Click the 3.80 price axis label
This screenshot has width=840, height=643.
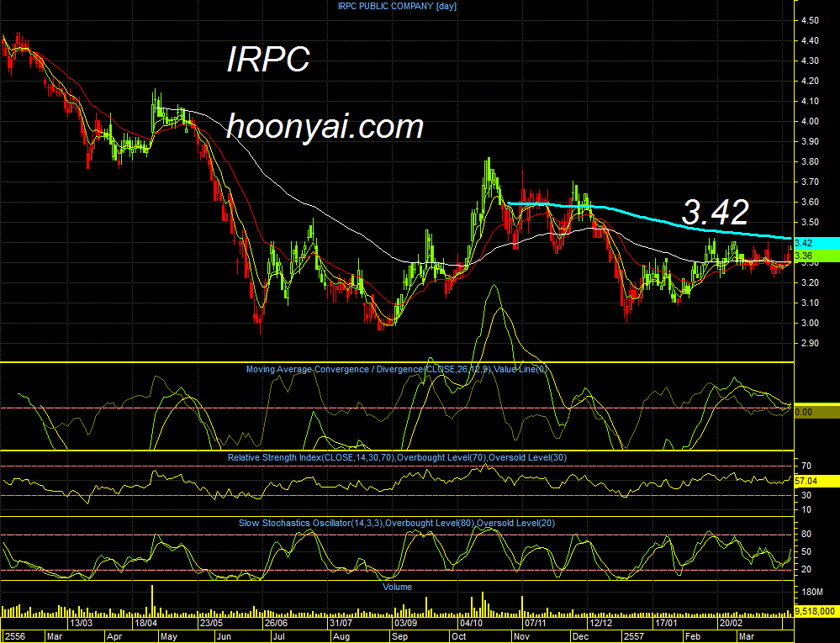tap(810, 161)
